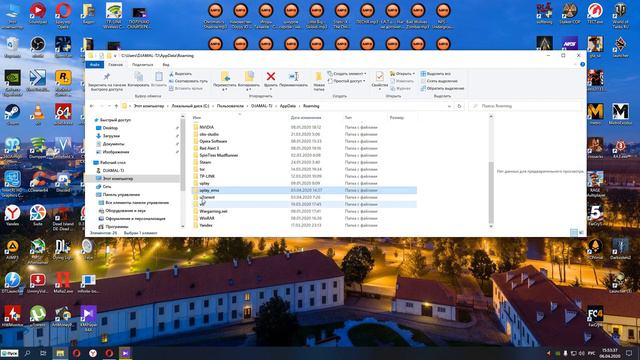This screenshot has width=640, height=360.
Task: Collapse the ribbon with the chevron
Action: [x=576, y=64]
